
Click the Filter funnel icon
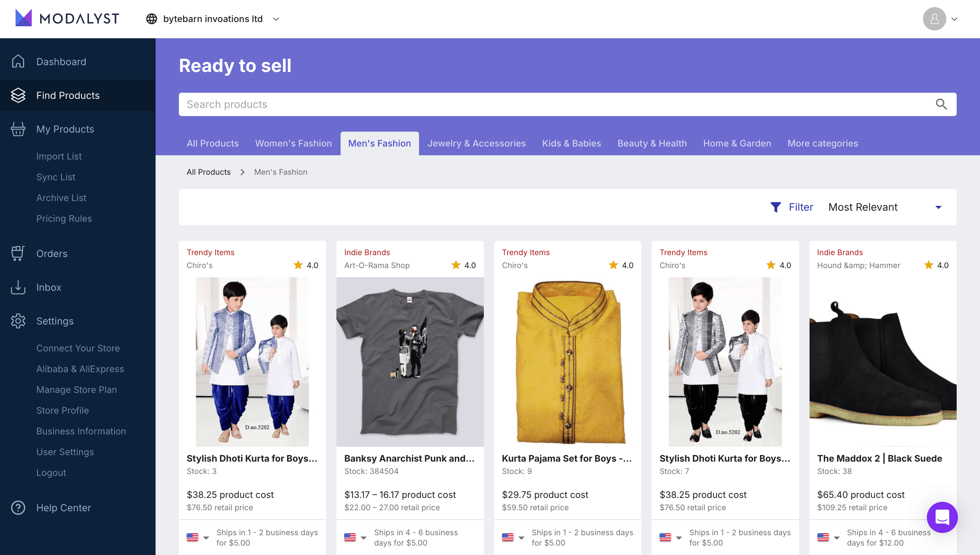776,207
